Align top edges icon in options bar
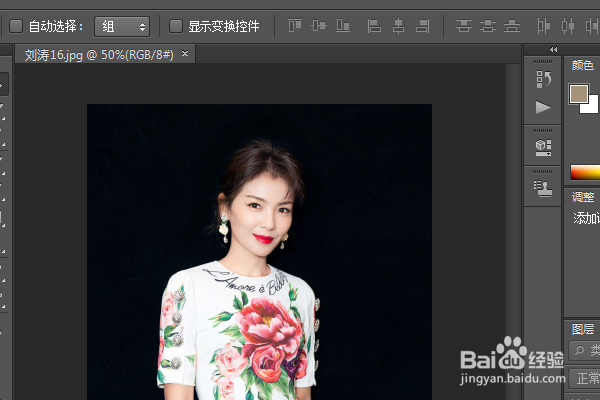600x400 pixels. [295, 26]
